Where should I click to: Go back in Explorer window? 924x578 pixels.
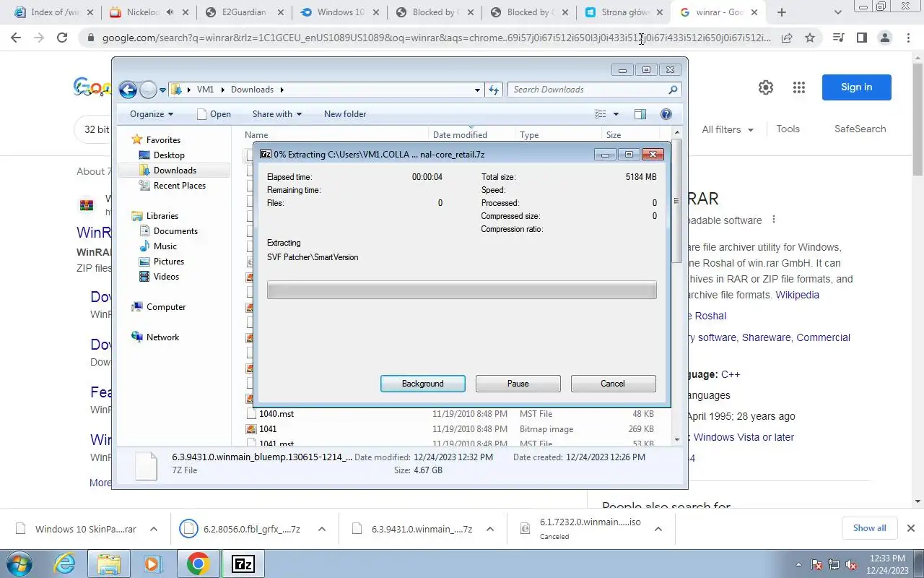[x=128, y=90]
